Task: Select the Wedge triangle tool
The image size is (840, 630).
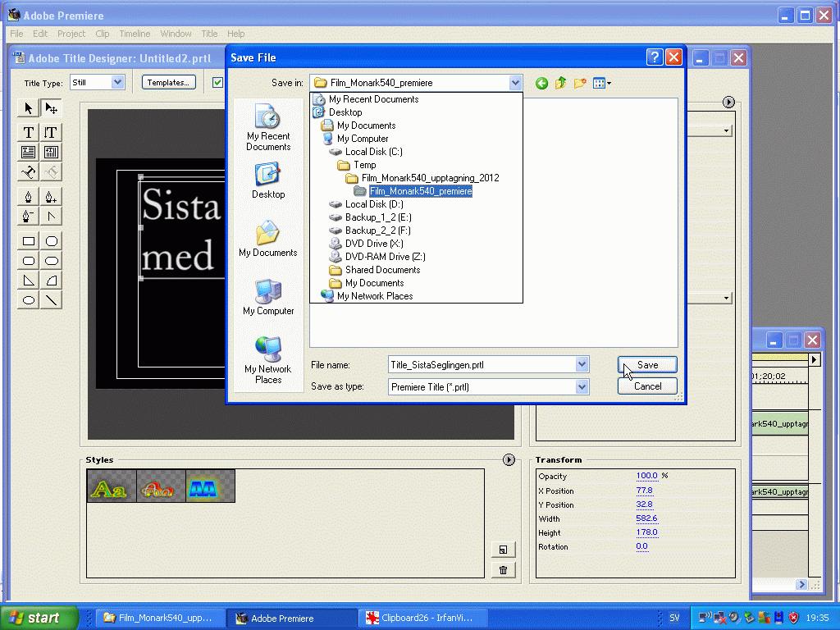Action: pyautogui.click(x=29, y=281)
